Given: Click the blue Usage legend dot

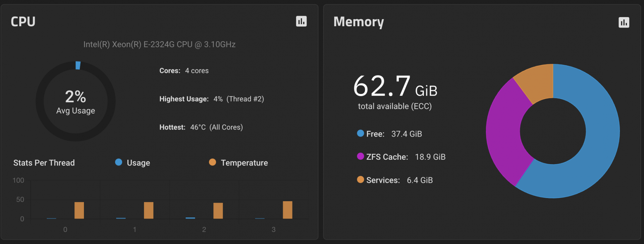Looking at the screenshot, I should pos(118,162).
